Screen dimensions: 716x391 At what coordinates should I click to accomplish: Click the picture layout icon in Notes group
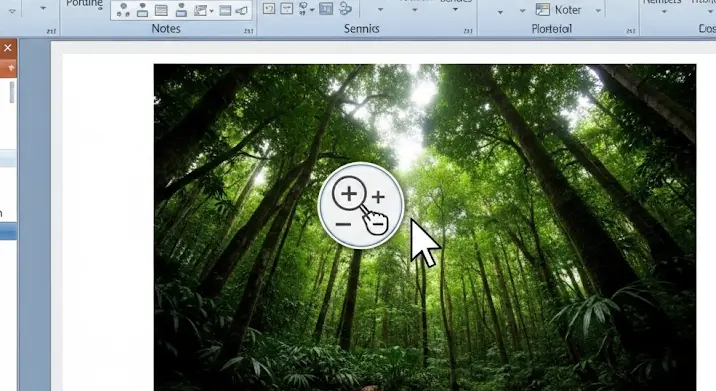coord(200,10)
